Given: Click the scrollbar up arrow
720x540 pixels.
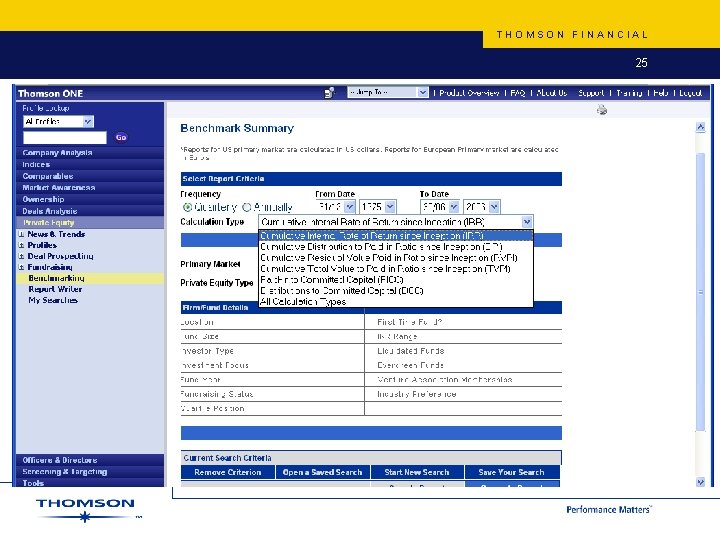Looking at the screenshot, I should pyautogui.click(x=700, y=127).
